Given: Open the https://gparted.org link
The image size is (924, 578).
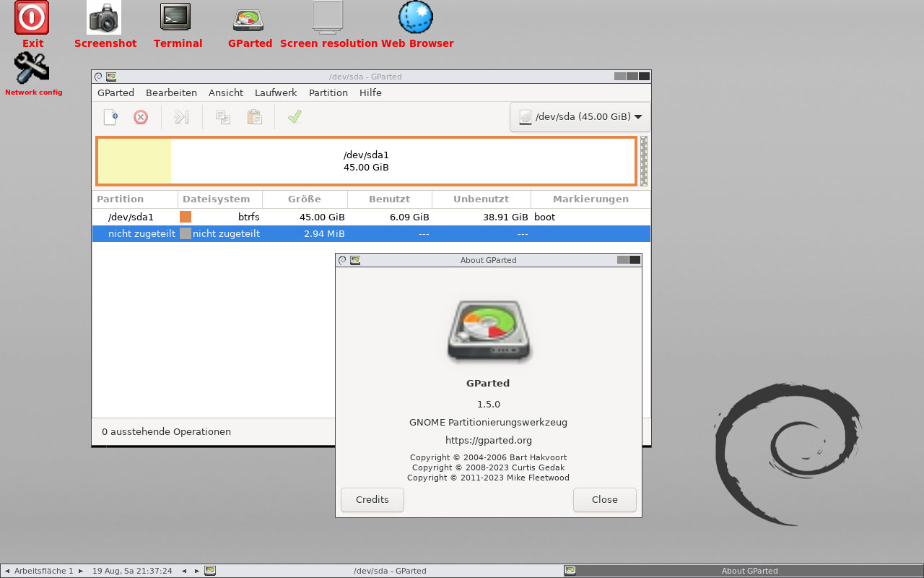Looking at the screenshot, I should [488, 441].
